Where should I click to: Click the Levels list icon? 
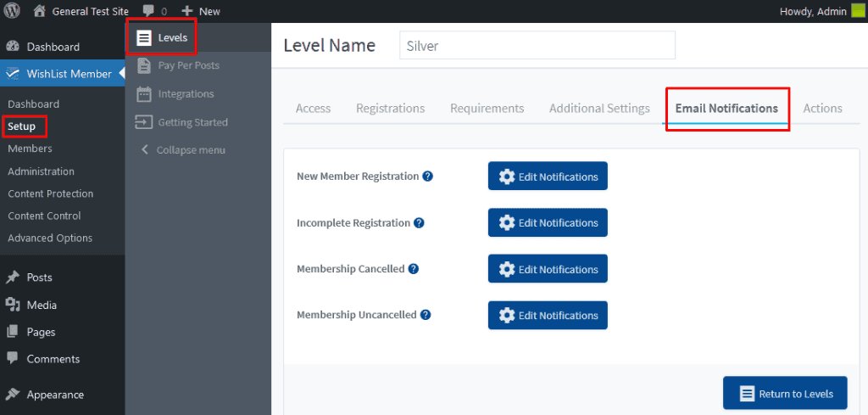pyautogui.click(x=144, y=38)
